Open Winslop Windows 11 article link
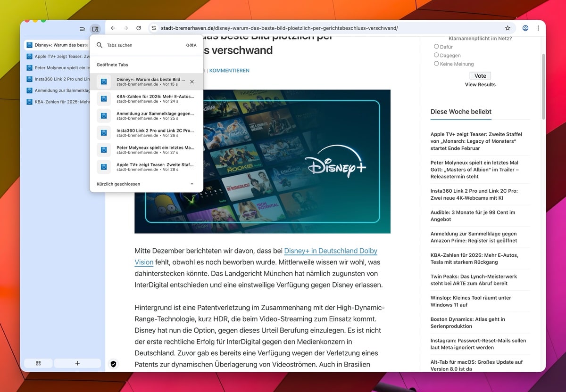Viewport: 566px width, 392px height. 471,301
